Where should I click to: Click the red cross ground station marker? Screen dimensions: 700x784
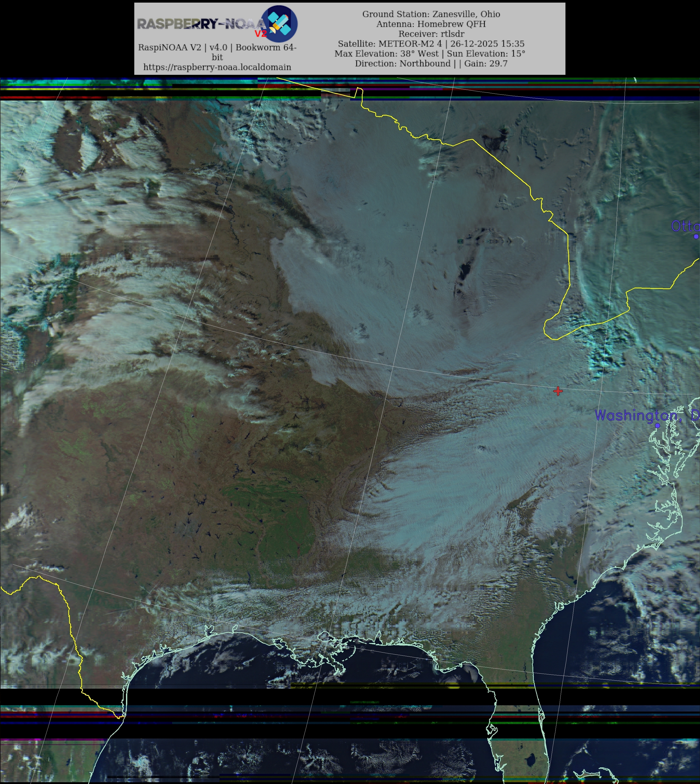click(558, 391)
